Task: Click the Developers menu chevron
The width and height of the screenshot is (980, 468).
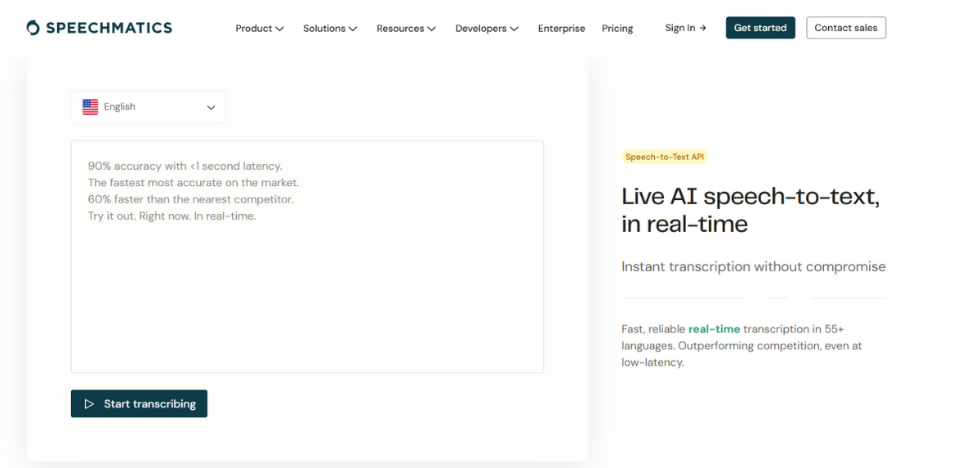Action: (x=514, y=29)
